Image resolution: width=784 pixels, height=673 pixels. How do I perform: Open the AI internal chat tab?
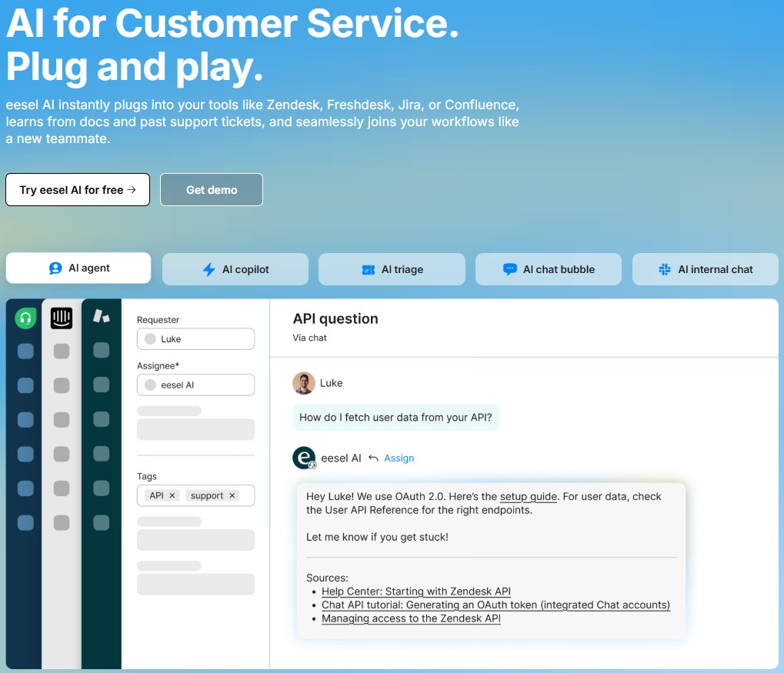tap(705, 269)
